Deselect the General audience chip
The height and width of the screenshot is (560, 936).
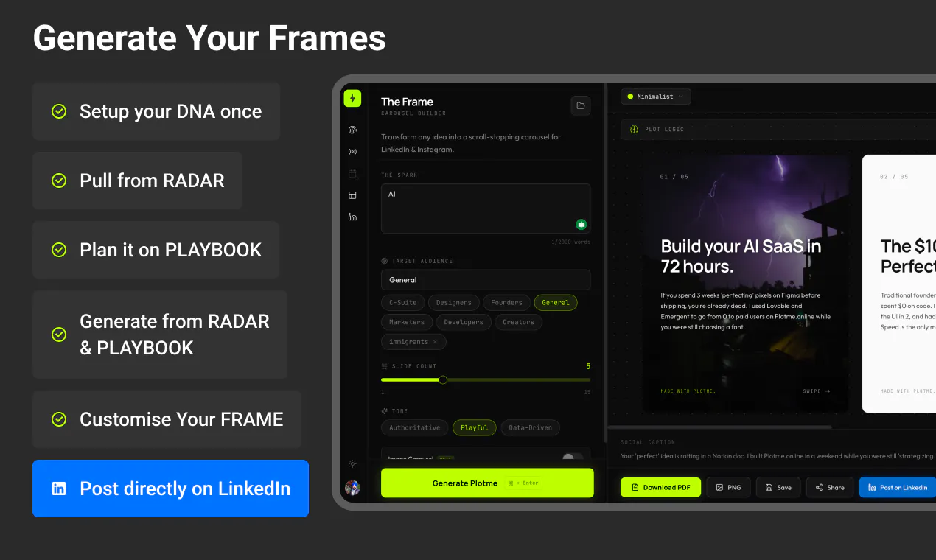tap(556, 302)
